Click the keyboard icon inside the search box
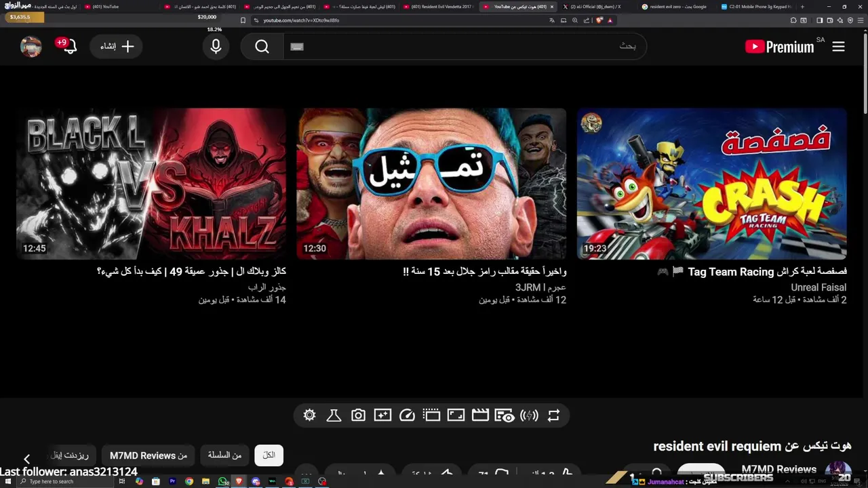Viewport: 868px width, 488px height. point(297,47)
